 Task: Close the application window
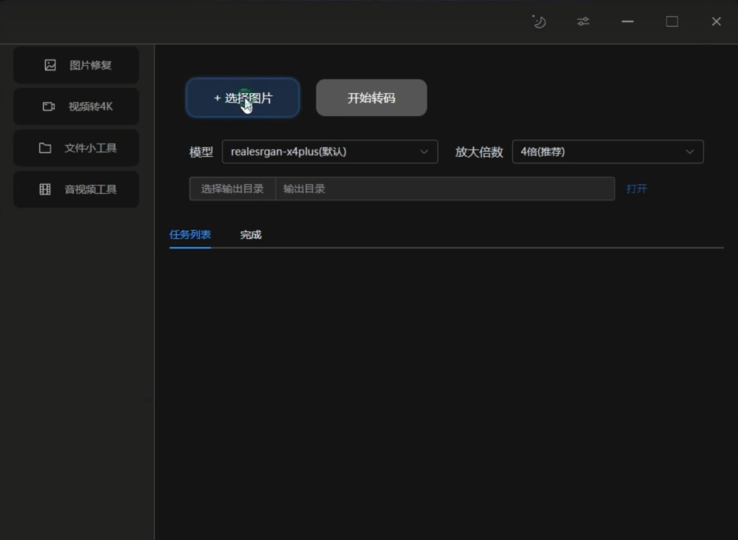coord(716,21)
